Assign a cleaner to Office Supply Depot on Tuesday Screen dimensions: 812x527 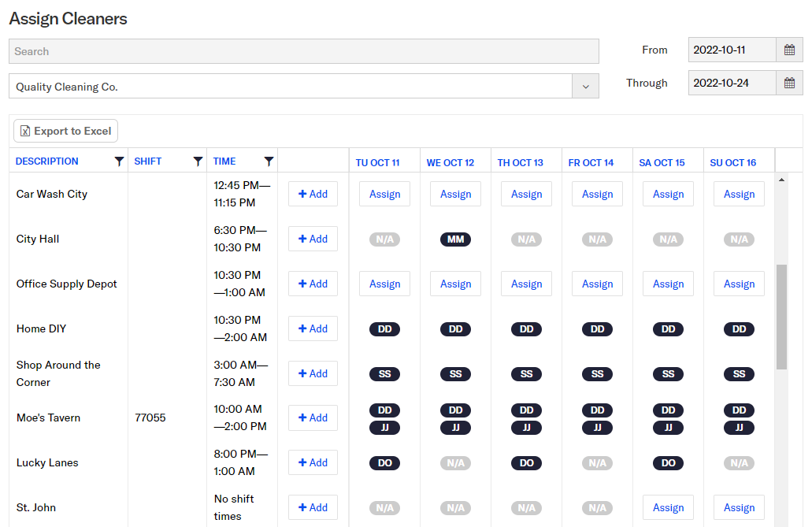[384, 284]
